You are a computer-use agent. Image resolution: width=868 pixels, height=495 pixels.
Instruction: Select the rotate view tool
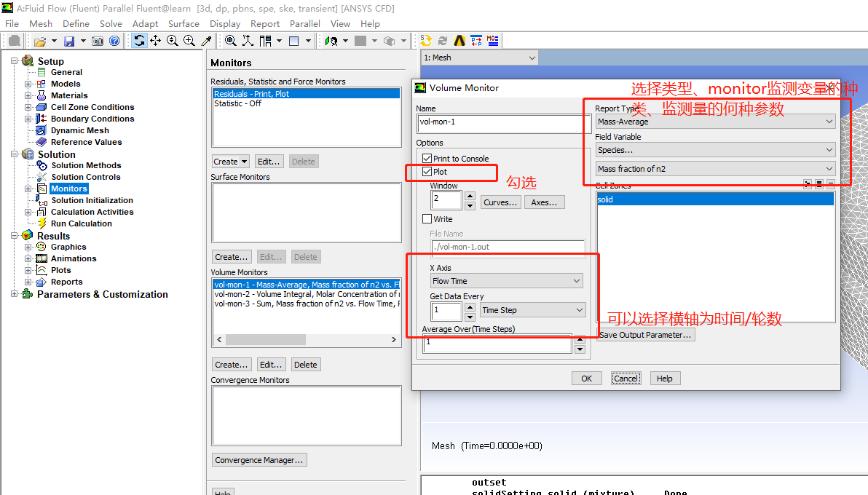[139, 41]
